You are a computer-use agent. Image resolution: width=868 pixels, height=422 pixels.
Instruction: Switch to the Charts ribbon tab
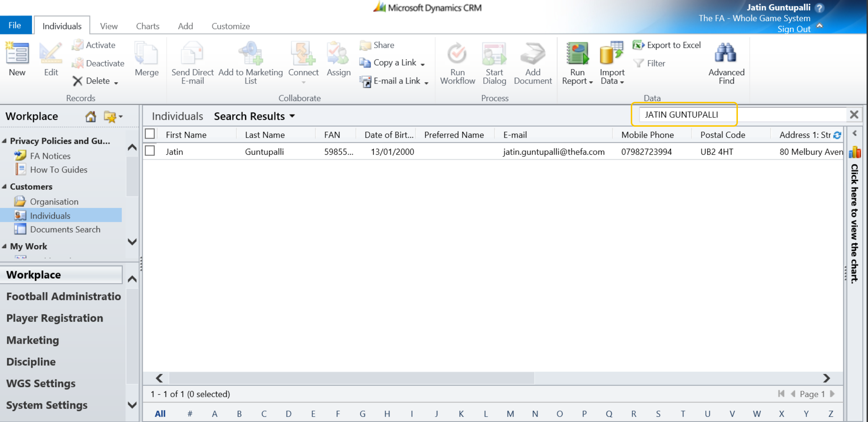[x=148, y=26]
